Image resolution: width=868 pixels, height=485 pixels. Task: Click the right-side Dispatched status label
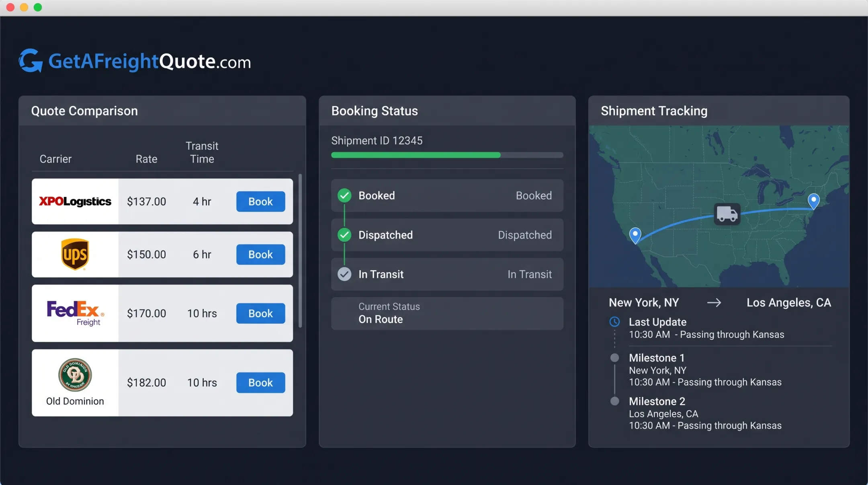525,235
